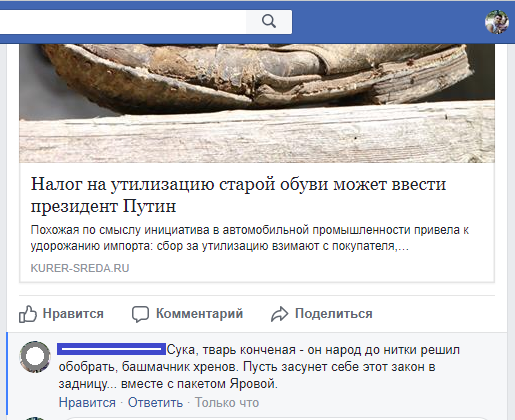Open the old shoe article image
The image size is (515, 420).
(x=257, y=103)
